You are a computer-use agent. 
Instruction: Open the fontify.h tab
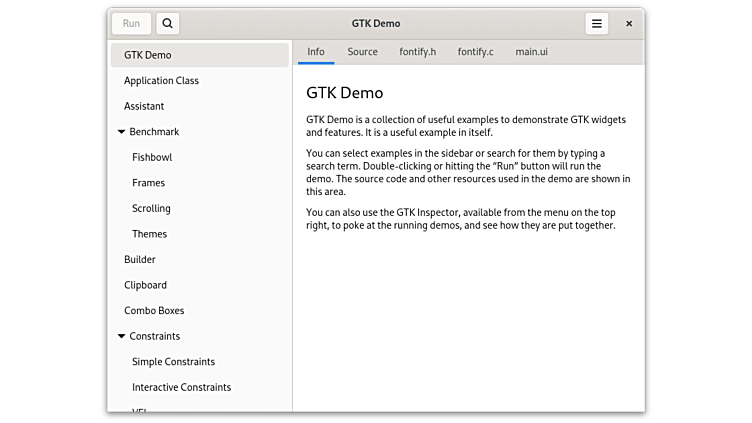[417, 52]
